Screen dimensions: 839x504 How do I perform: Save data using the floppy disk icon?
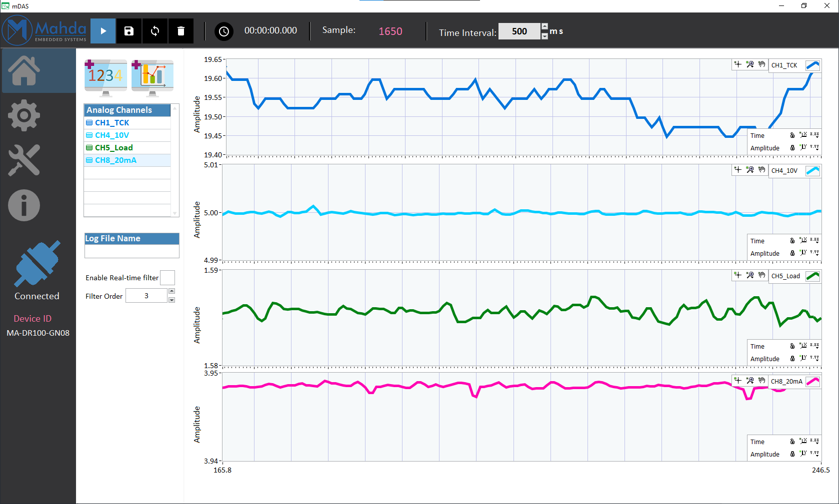click(129, 31)
